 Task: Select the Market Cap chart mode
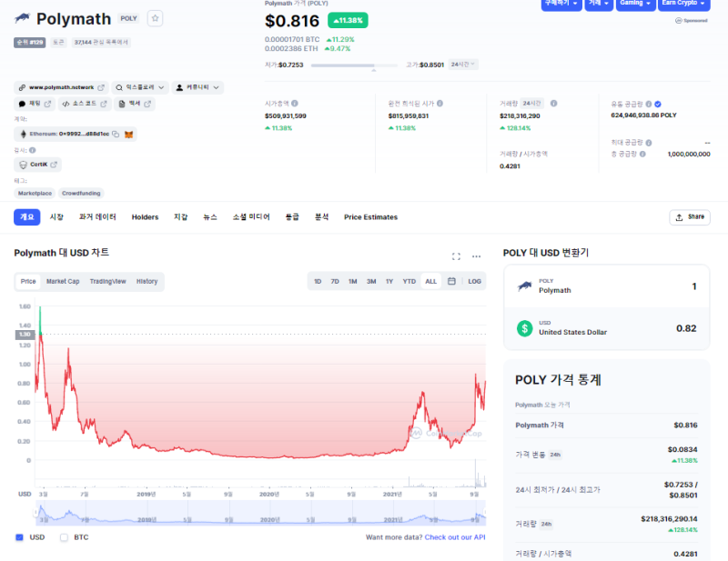coord(63,282)
